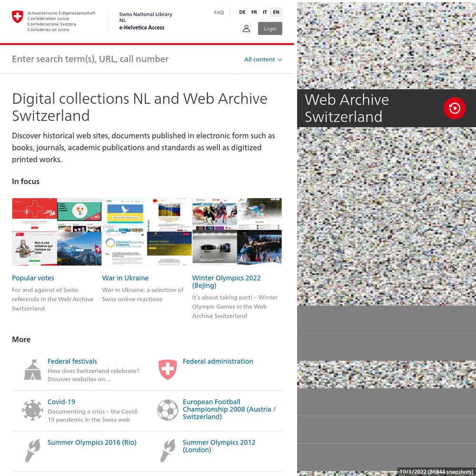Click the Covid-19 virus icon
Viewport: 476px width, 476px height.
coord(32,410)
